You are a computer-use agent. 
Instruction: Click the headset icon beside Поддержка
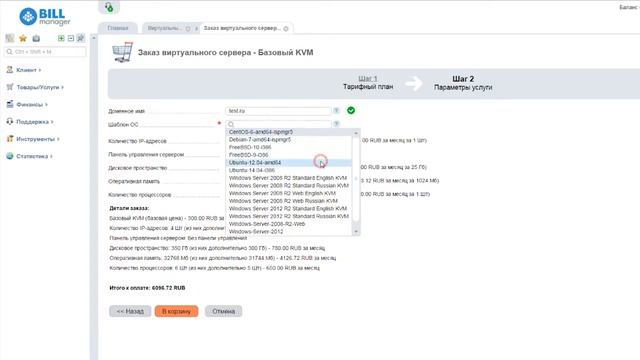pos(10,122)
